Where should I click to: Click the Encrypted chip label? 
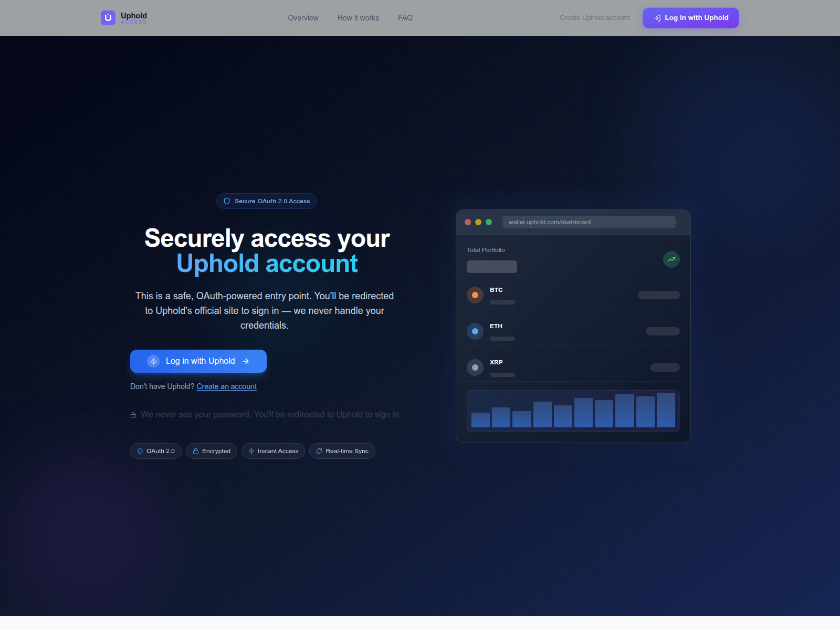[216, 451]
